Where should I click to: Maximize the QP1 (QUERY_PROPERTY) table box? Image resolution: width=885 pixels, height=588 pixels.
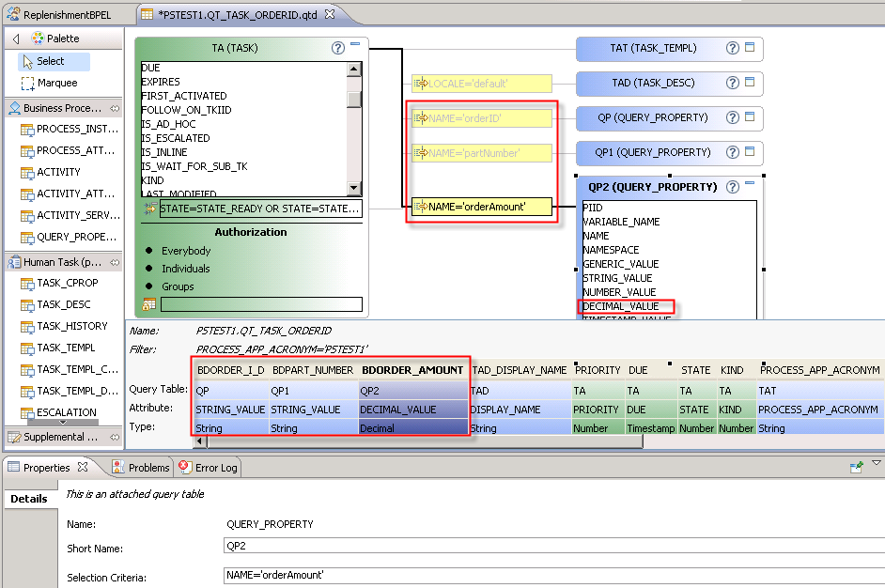pos(750,151)
